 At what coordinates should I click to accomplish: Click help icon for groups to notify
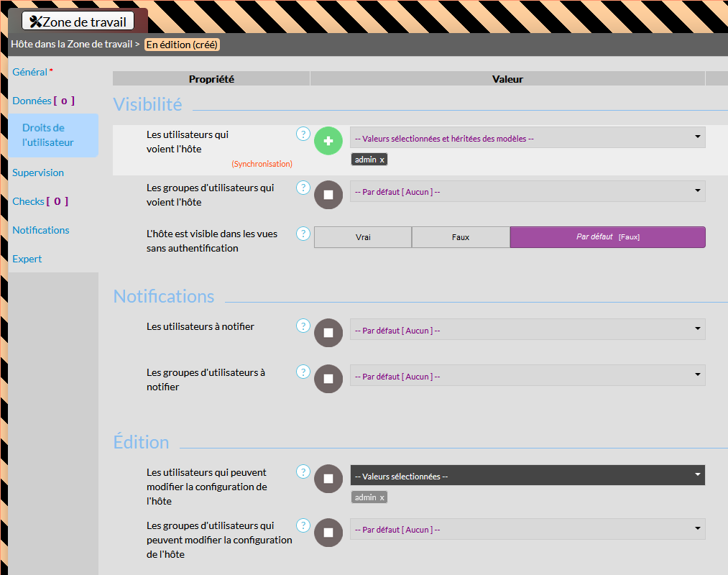click(303, 372)
